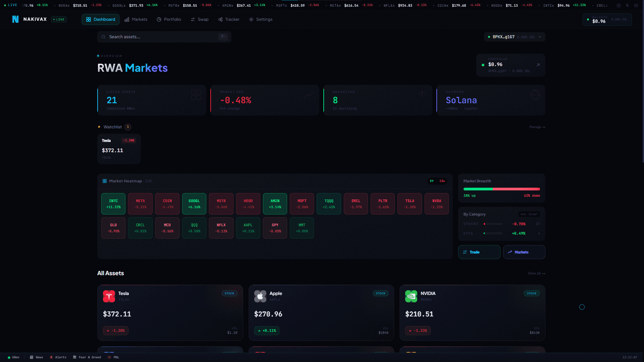Select the NFLX heatmap tile
This screenshot has width=644, height=362.
tap(221, 228)
